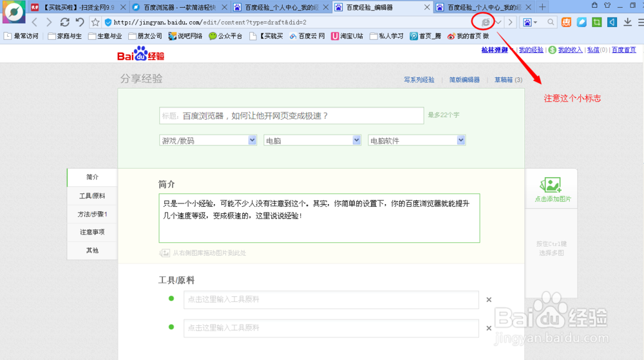This screenshot has height=360, width=644.
Task: Open a new tab with plus button
Action: pos(542,7)
